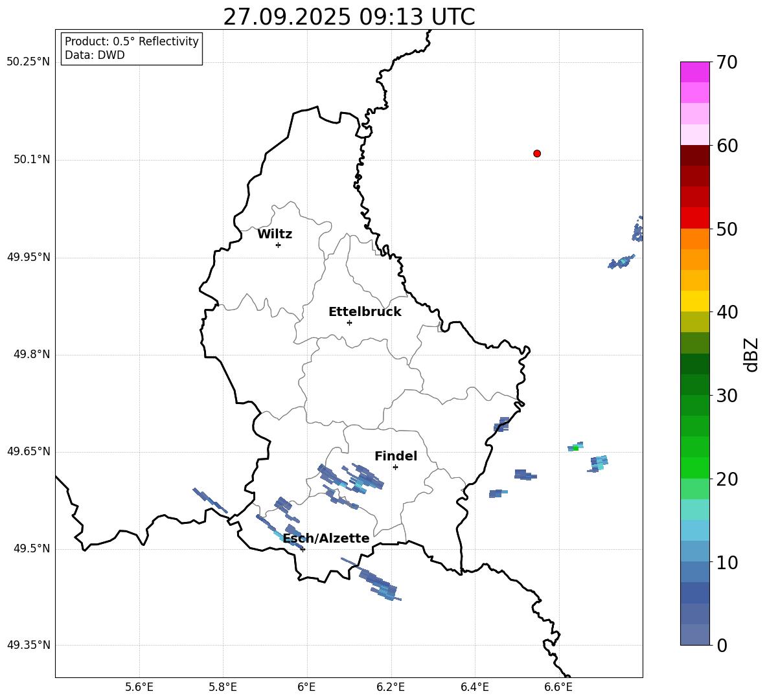Click the 6°E longitude label

click(306, 688)
